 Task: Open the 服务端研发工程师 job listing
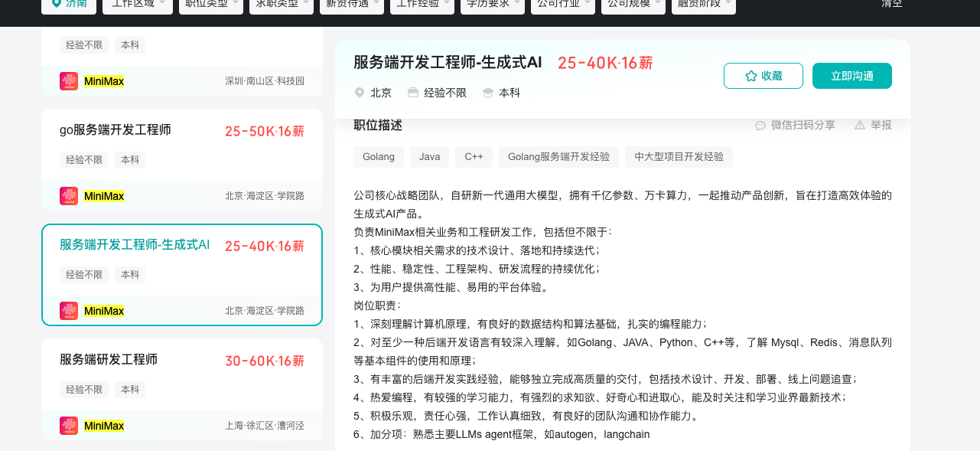coord(109,360)
